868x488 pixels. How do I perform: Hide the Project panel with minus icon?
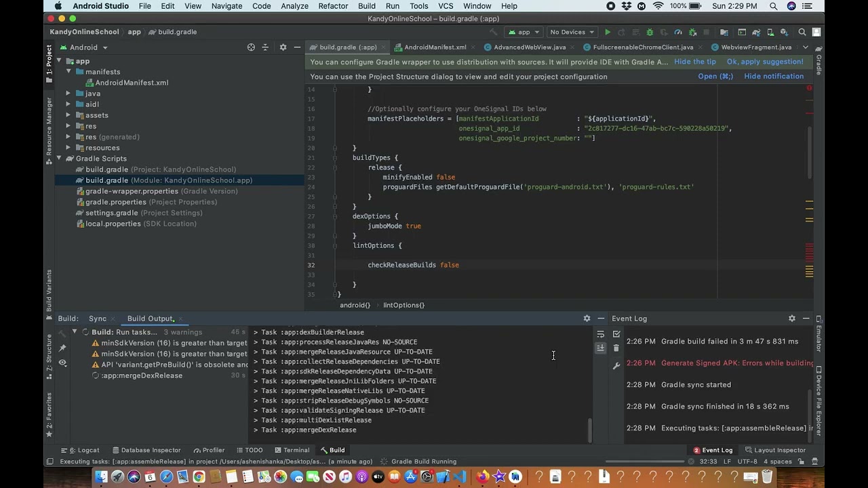click(297, 47)
